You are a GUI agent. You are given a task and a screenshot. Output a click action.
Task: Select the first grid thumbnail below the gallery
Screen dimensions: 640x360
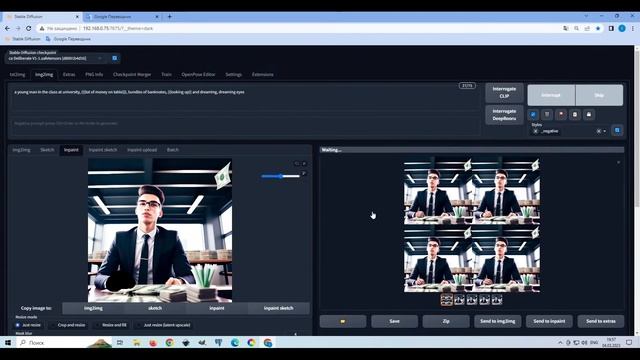pos(447,300)
